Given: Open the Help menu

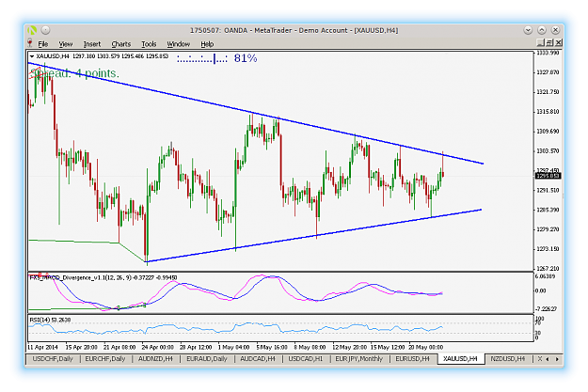Looking at the screenshot, I should tap(207, 44).
